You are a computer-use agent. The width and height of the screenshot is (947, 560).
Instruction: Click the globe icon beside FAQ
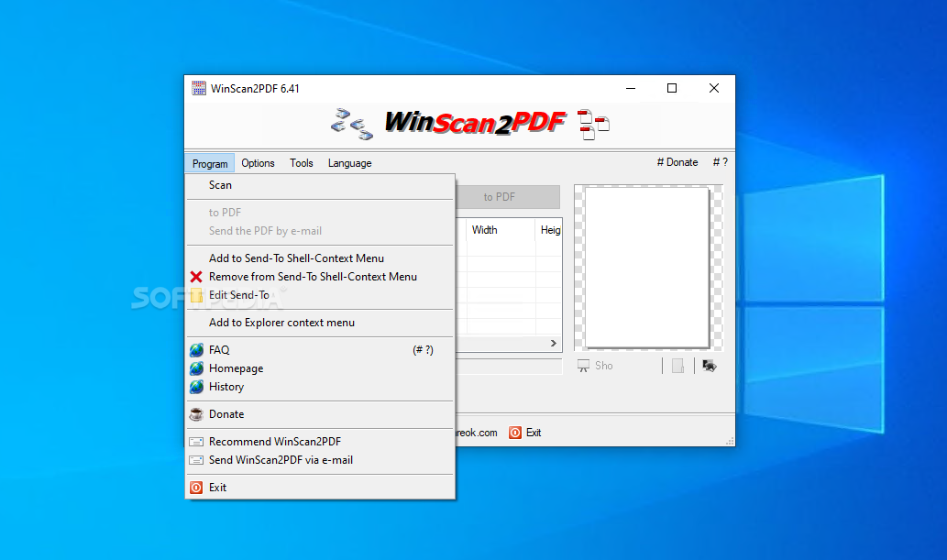click(x=196, y=350)
